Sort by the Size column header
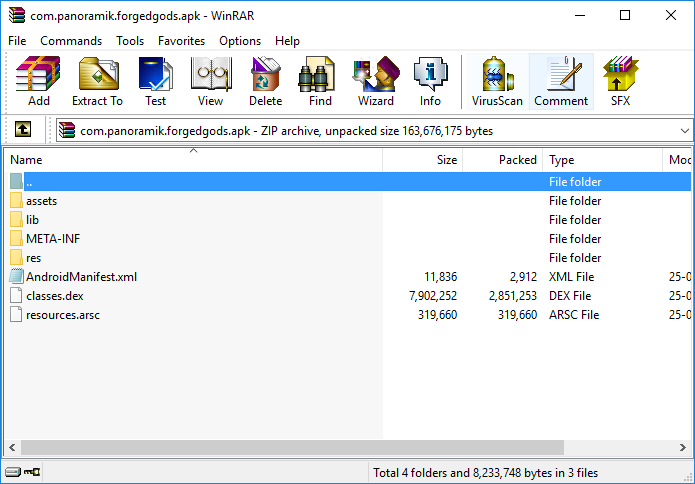695x484 pixels. 423,160
